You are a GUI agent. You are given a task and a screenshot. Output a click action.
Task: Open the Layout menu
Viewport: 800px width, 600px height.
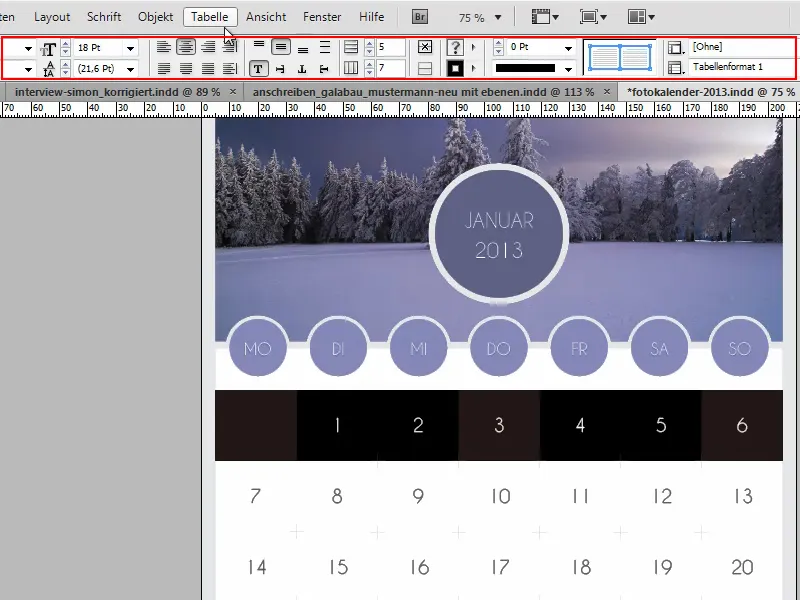click(52, 17)
